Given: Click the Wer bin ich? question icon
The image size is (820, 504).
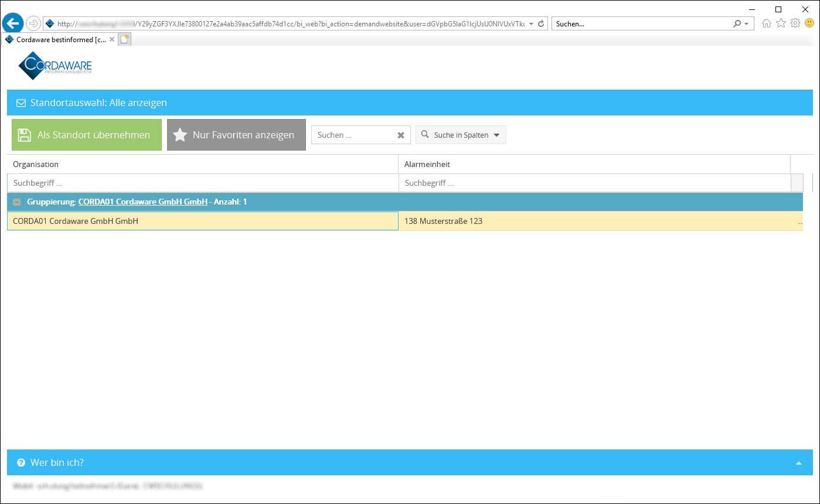Looking at the screenshot, I should point(21,462).
